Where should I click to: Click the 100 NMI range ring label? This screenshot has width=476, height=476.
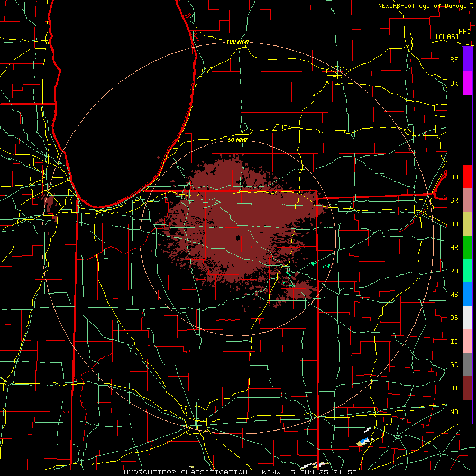coord(237,42)
